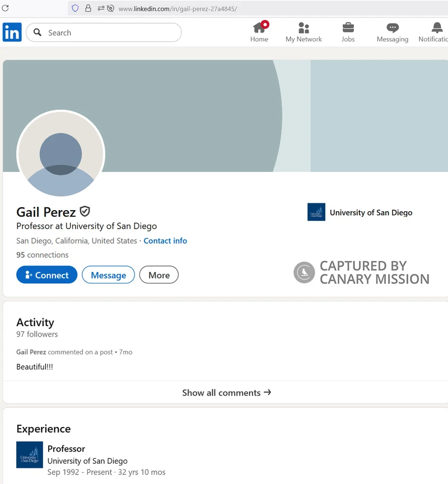Click the search magnifier icon
This screenshot has width=448, height=484.
(38, 32)
